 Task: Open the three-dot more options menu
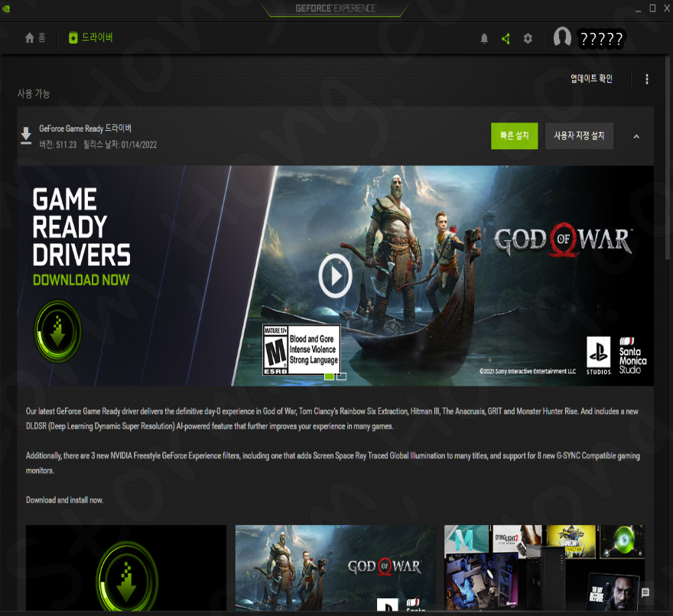(647, 79)
